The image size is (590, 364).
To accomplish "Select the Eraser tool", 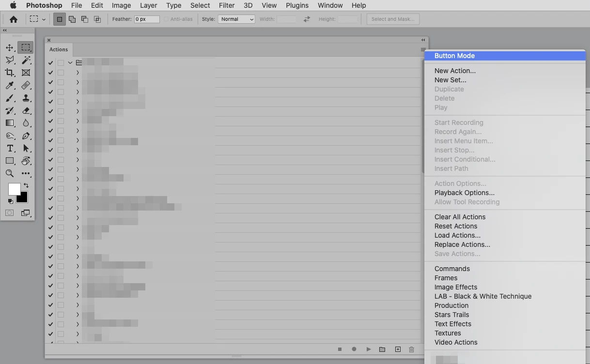I will (x=26, y=110).
